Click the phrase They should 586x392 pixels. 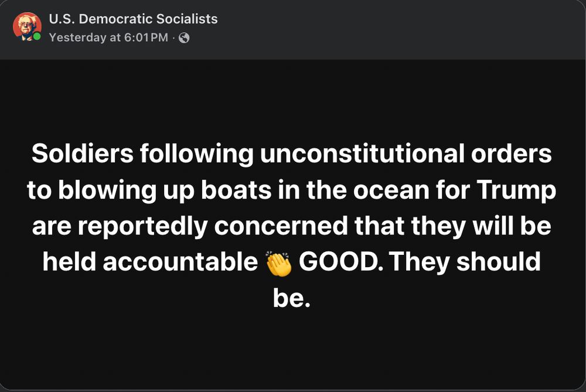[465, 263]
